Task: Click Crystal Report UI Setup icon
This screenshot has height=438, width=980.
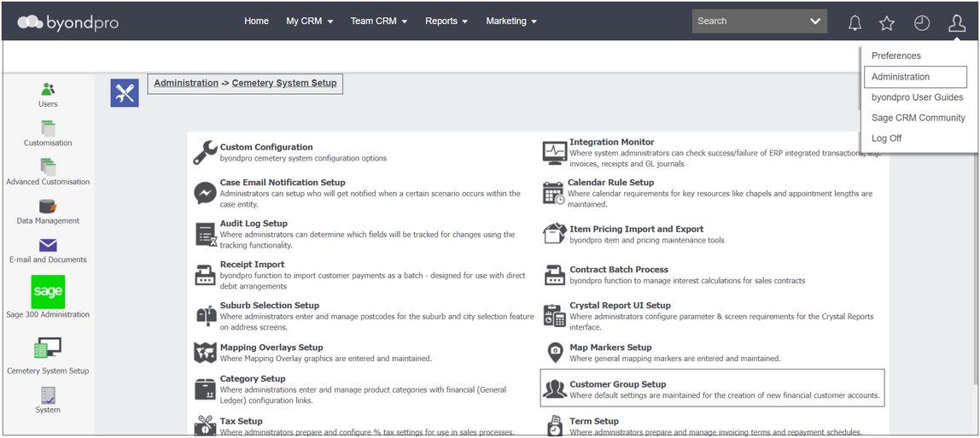Action: (x=554, y=316)
